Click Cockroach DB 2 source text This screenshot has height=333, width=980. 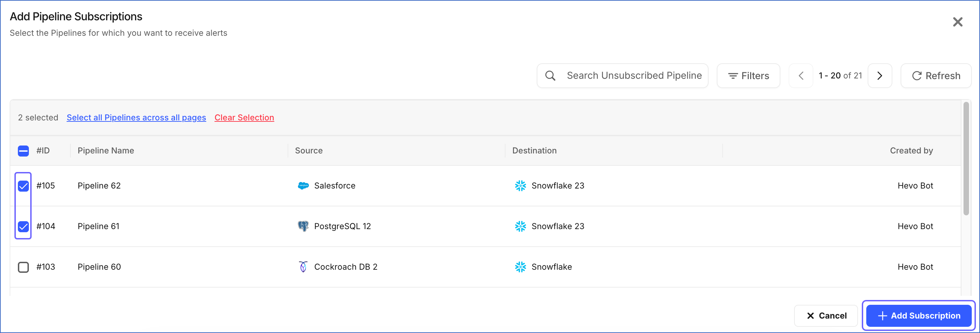pos(345,267)
